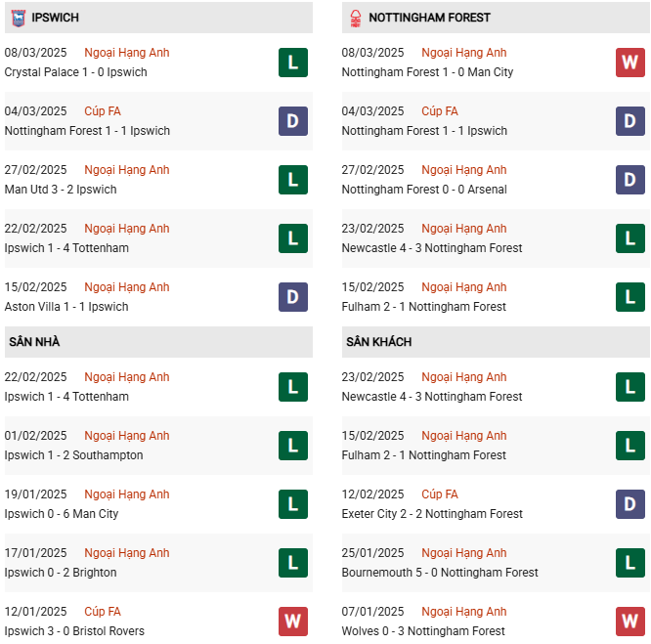Open the NOTTINGHAM FOREST team header
The width and height of the screenshot is (651, 644).
430,18
